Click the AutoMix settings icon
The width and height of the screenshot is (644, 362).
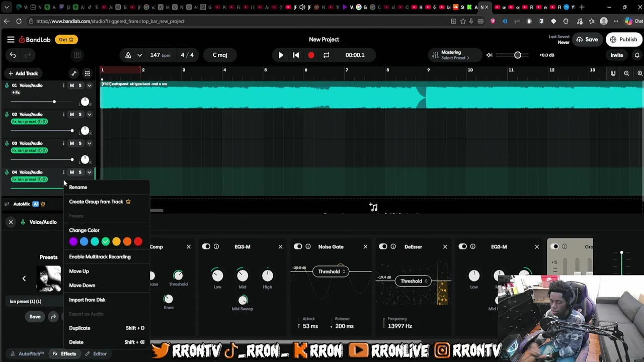click(x=7, y=204)
